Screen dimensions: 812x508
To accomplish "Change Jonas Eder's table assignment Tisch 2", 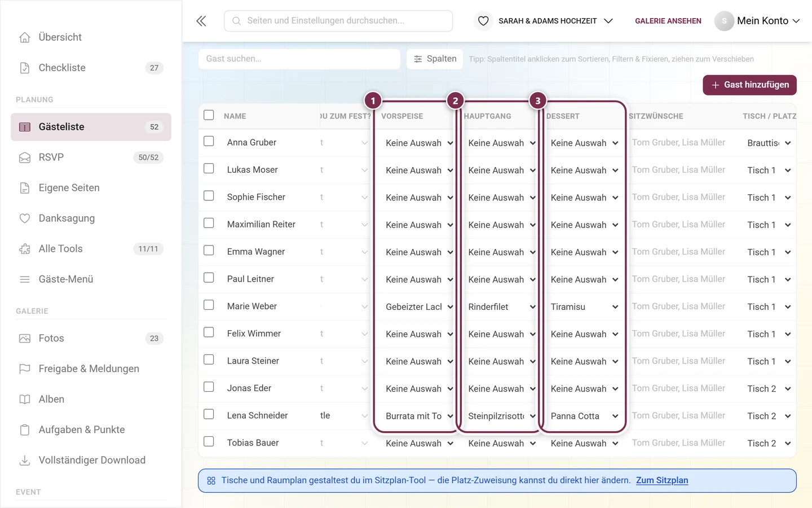I will click(x=769, y=389).
